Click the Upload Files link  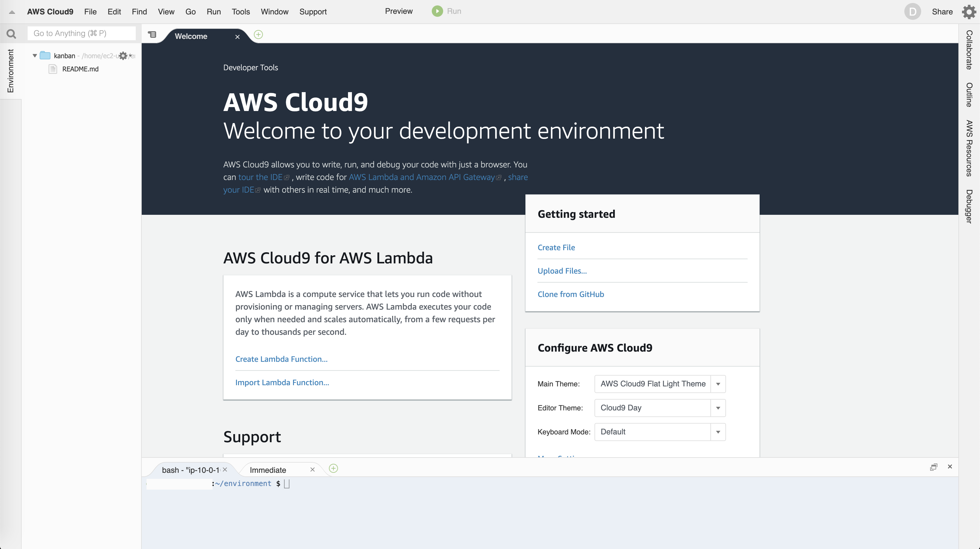coord(562,271)
